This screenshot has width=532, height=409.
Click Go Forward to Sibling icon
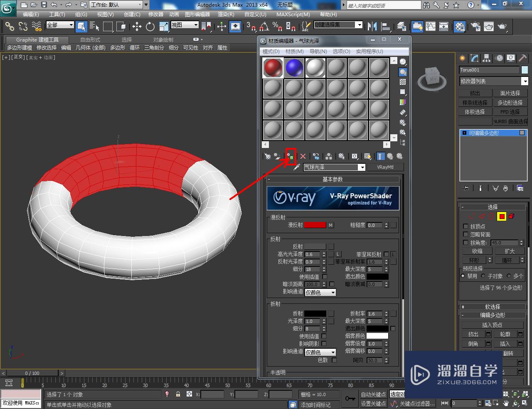tap(399, 156)
